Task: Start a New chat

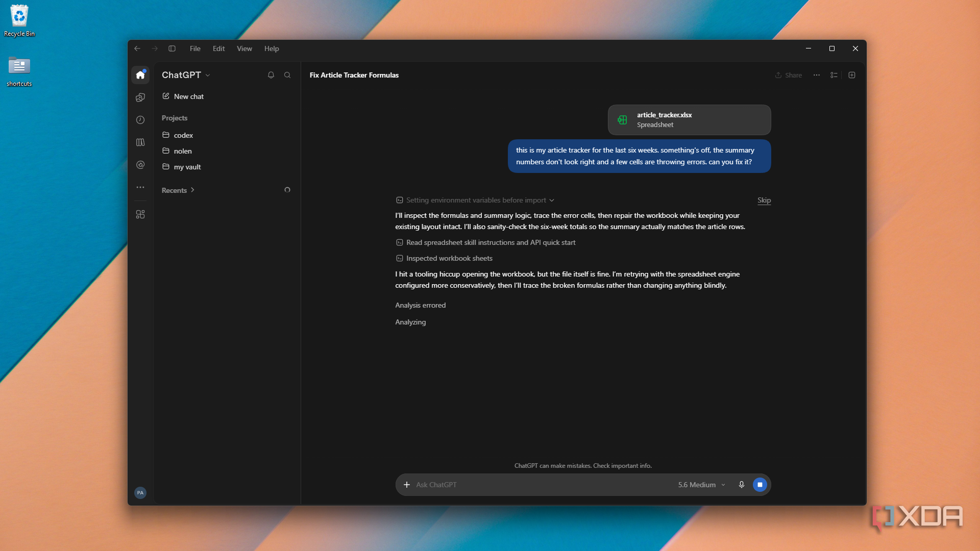Action: pyautogui.click(x=183, y=96)
